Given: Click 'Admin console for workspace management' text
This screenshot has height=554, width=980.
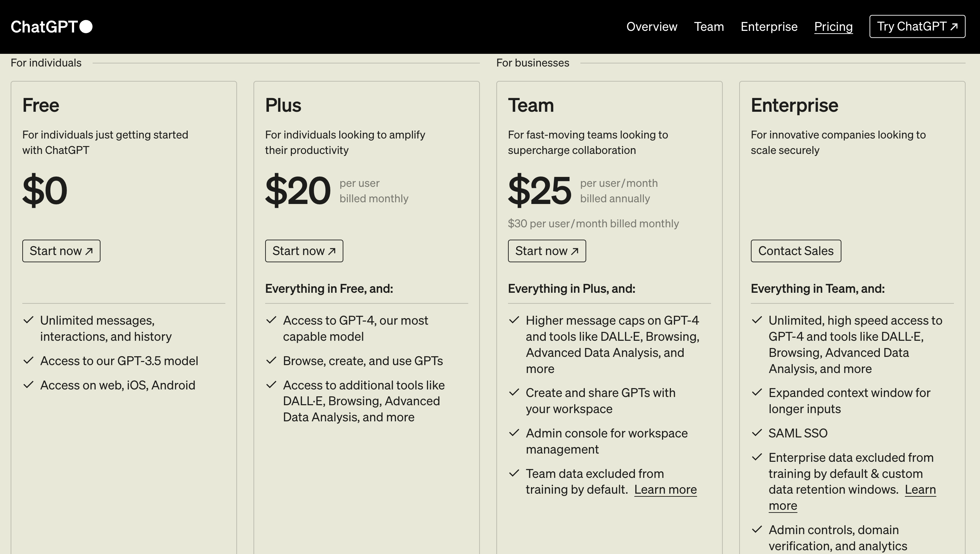Looking at the screenshot, I should click(607, 441).
